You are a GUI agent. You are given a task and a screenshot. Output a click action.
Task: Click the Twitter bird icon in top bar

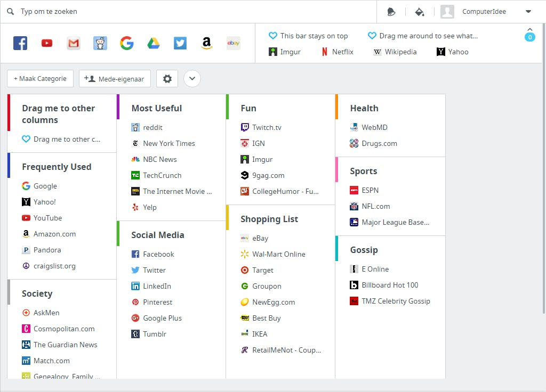coord(180,43)
